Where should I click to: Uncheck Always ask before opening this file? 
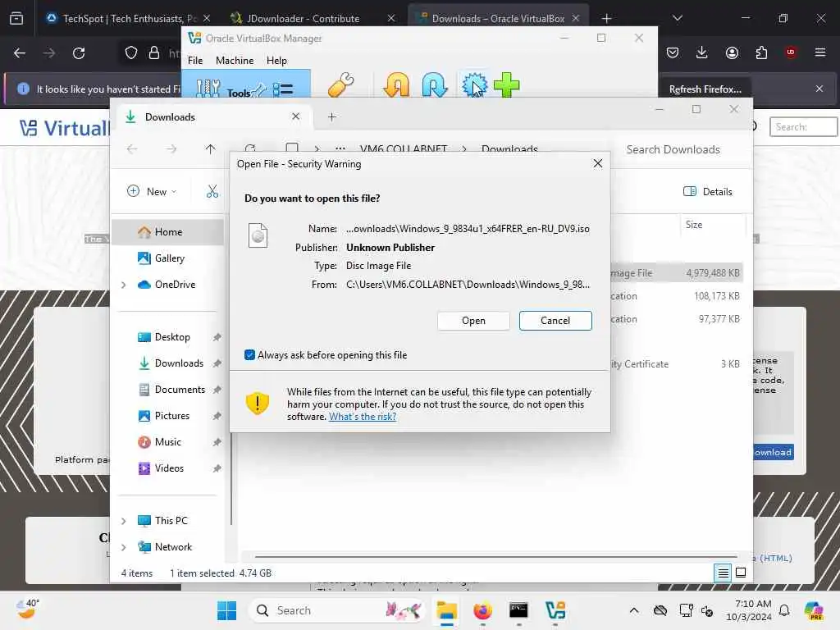[x=249, y=354]
